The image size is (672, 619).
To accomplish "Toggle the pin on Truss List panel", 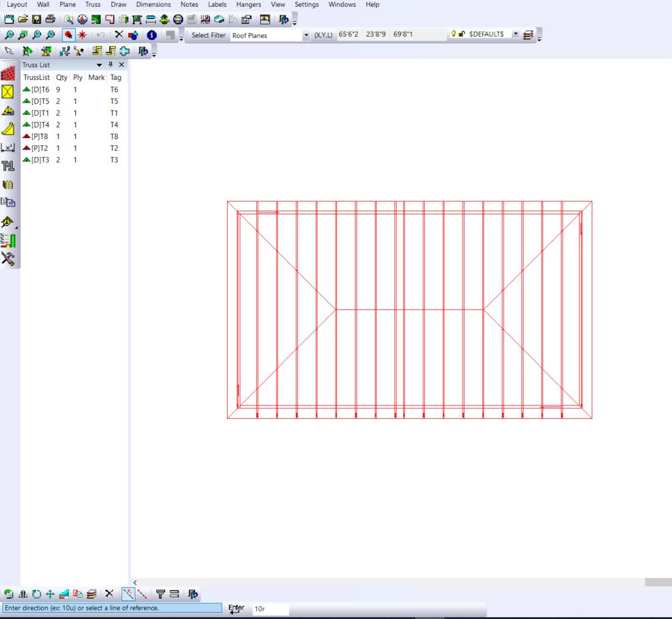I will pyautogui.click(x=110, y=65).
